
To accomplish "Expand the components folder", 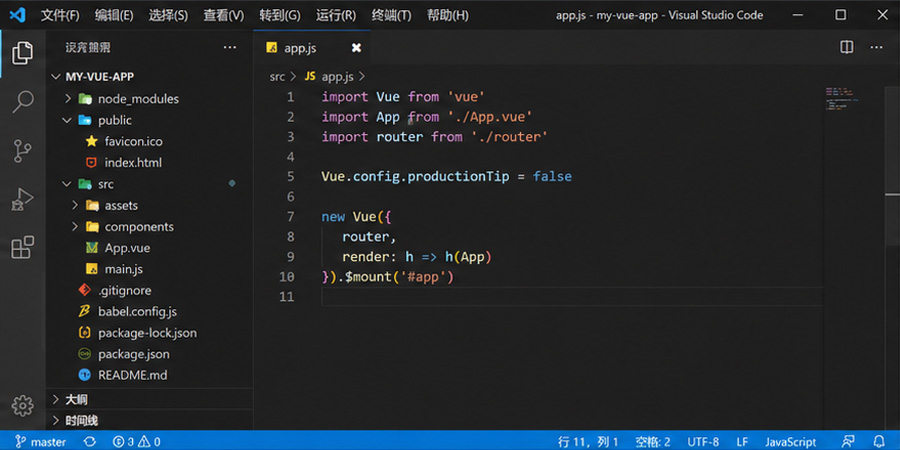I will click(75, 226).
